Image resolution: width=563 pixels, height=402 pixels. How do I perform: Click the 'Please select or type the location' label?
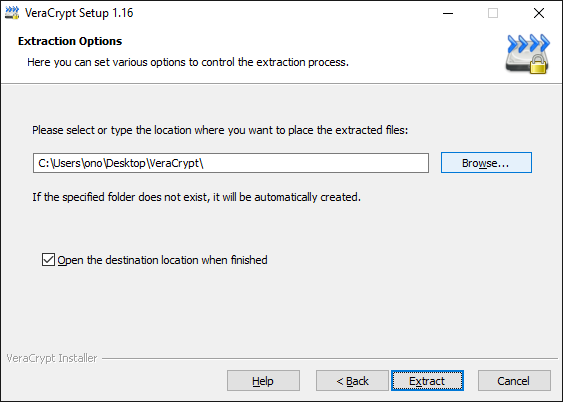(220, 130)
